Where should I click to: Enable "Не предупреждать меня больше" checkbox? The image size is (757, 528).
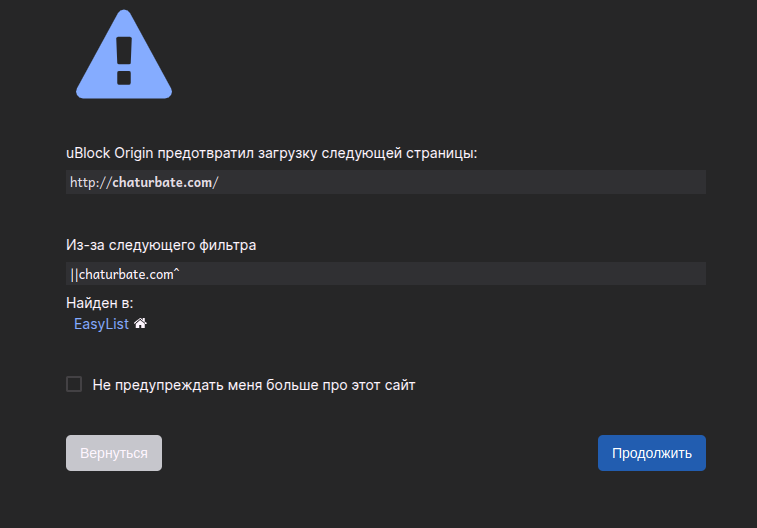tap(74, 384)
